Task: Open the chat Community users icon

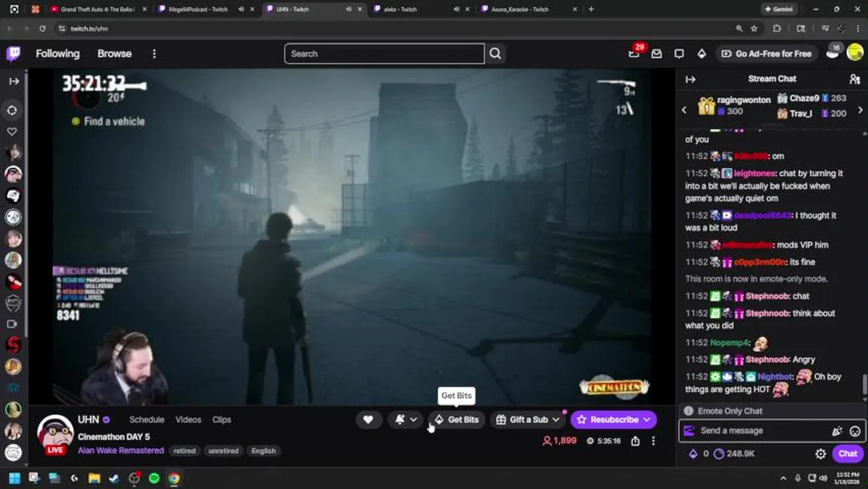Action: [854, 79]
